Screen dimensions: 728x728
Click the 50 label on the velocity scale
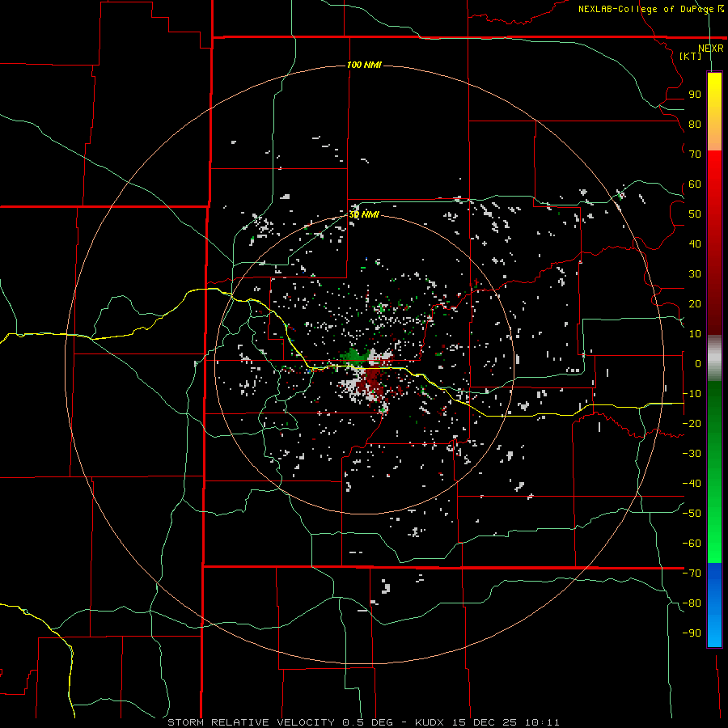[x=695, y=214]
